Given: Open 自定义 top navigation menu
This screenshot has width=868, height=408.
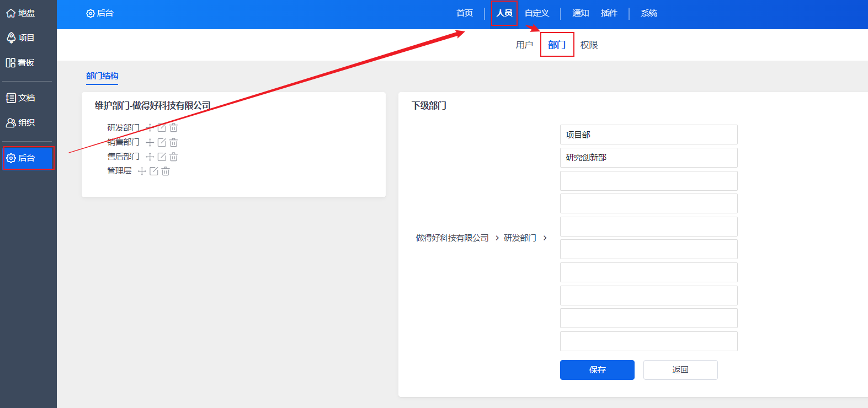Looking at the screenshot, I should point(537,13).
